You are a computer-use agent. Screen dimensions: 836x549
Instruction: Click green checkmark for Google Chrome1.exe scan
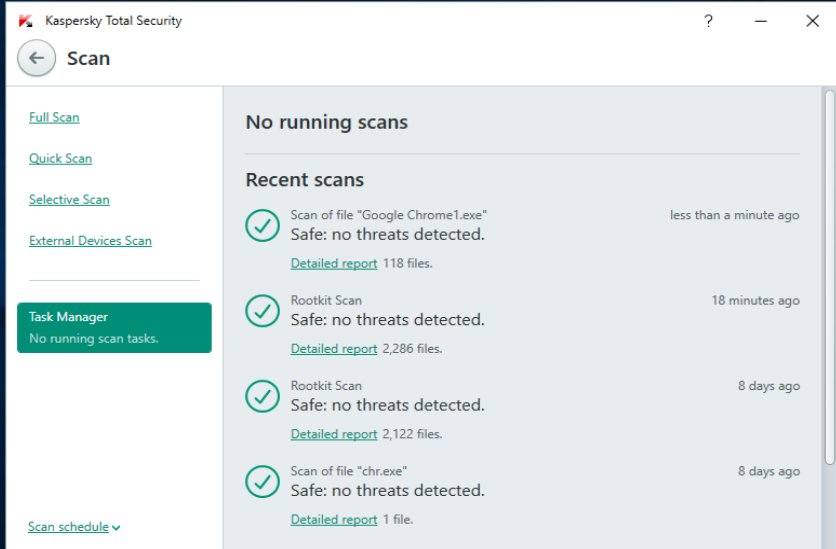(x=262, y=226)
